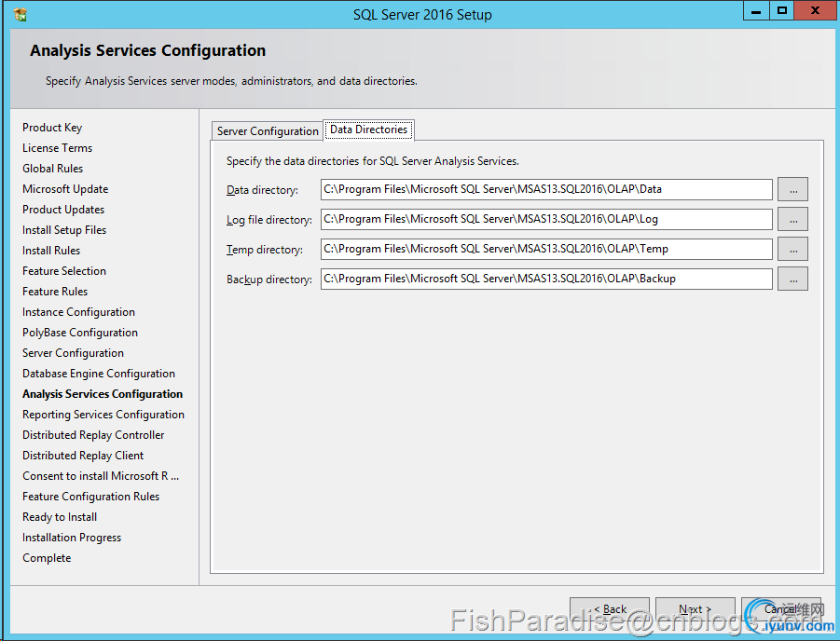Cancel the SQL Server setup
The height and width of the screenshot is (641, 840).
[781, 609]
